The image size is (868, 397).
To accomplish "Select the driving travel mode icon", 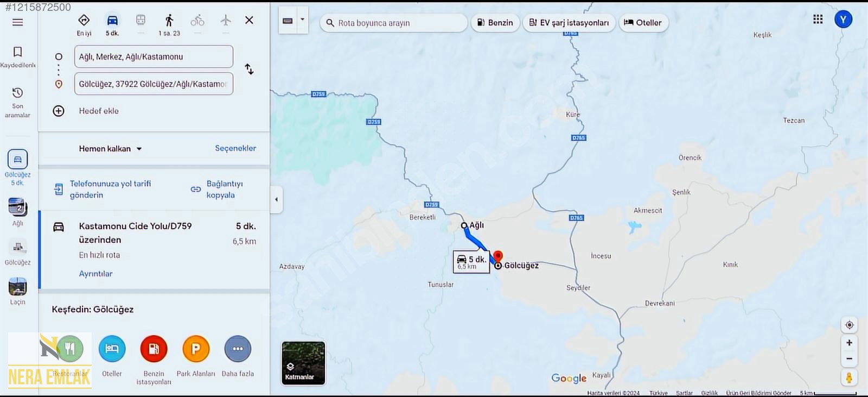I will tap(112, 21).
